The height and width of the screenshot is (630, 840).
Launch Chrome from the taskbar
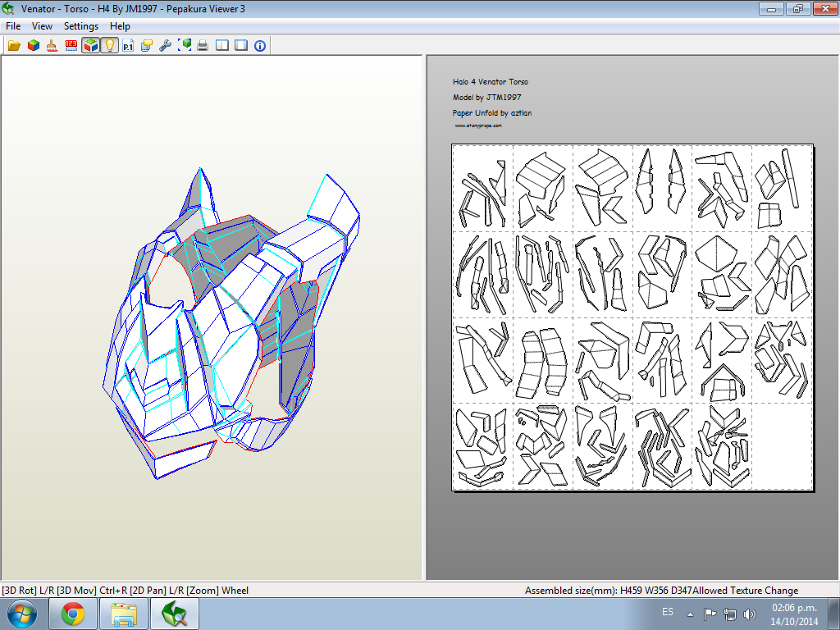[x=73, y=614]
